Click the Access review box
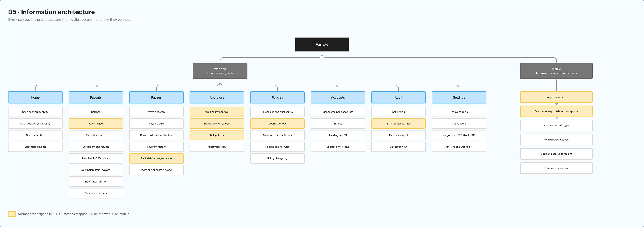 398,147
